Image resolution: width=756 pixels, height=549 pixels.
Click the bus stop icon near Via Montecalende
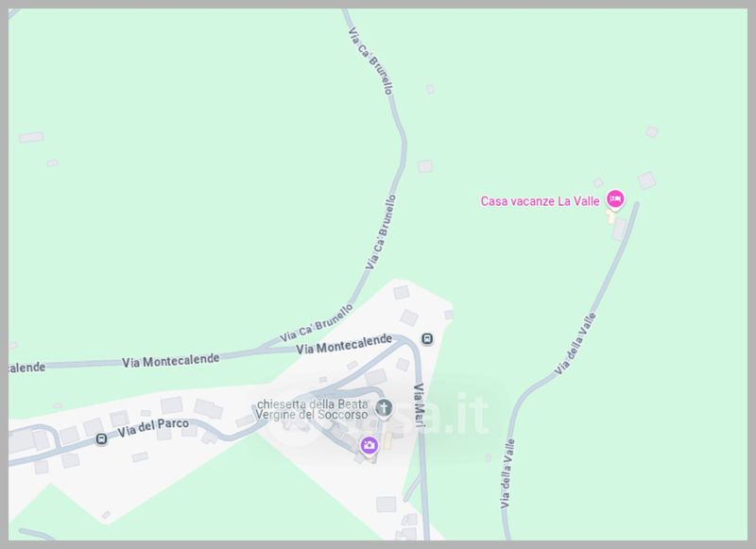(427, 339)
